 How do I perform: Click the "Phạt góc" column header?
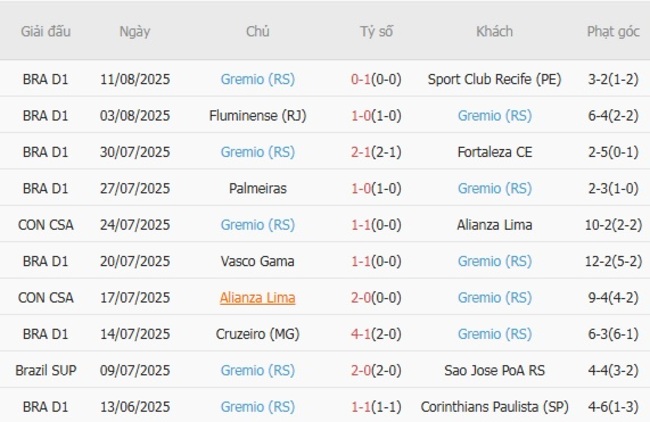click(613, 31)
